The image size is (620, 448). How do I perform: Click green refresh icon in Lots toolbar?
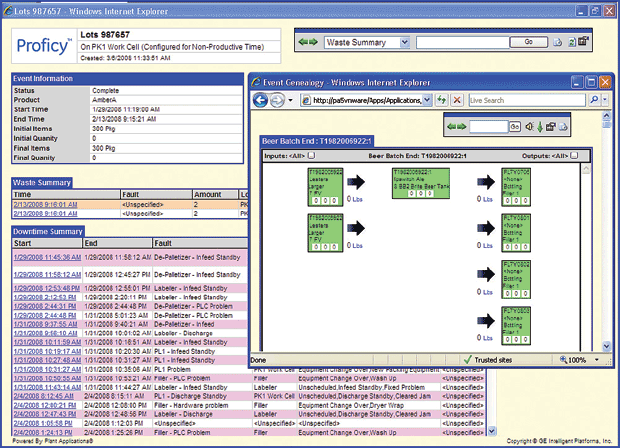pos(572,42)
